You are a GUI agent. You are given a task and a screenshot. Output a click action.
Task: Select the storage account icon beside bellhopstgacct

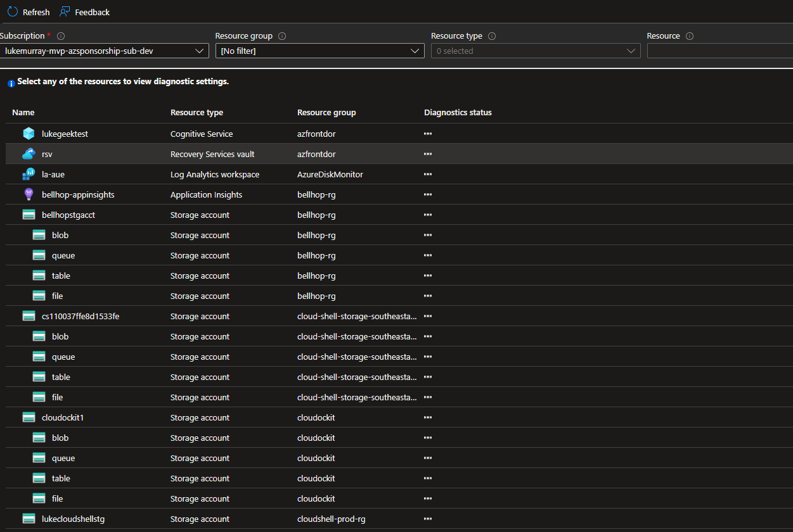(29, 215)
